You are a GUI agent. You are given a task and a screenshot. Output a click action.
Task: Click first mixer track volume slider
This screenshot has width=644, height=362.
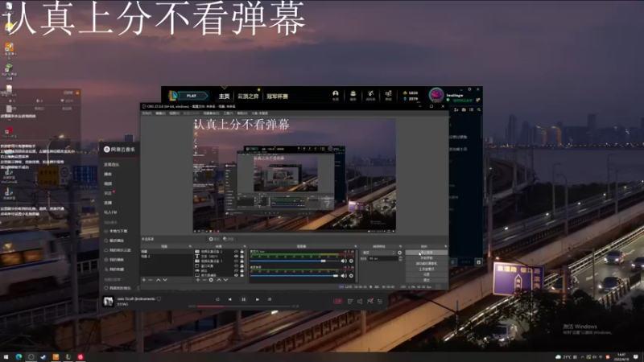[295, 261]
